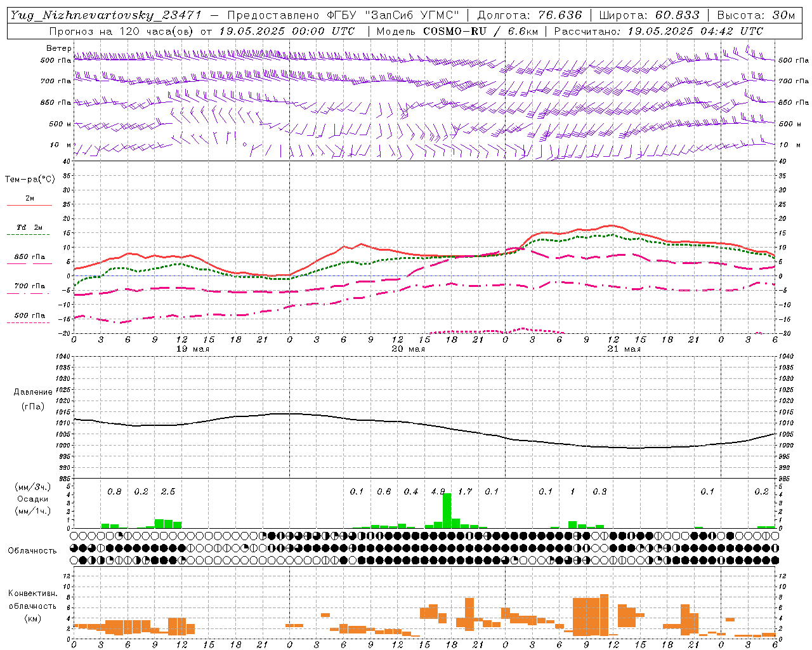Click the 2.5 precipitation total value
812x650 pixels.
(x=168, y=491)
